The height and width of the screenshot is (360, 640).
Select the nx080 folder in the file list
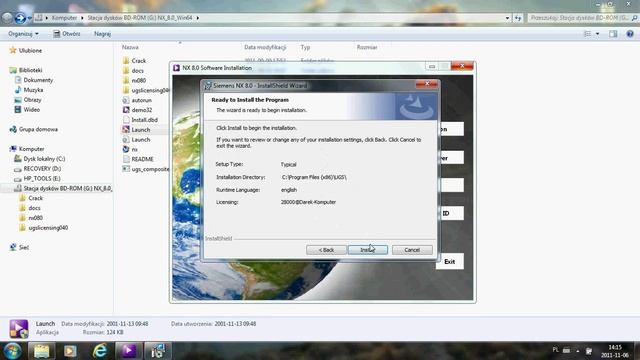tap(139, 80)
